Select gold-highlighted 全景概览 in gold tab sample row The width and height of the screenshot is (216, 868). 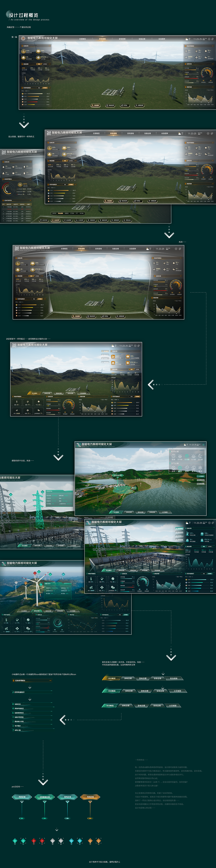[112, 678]
